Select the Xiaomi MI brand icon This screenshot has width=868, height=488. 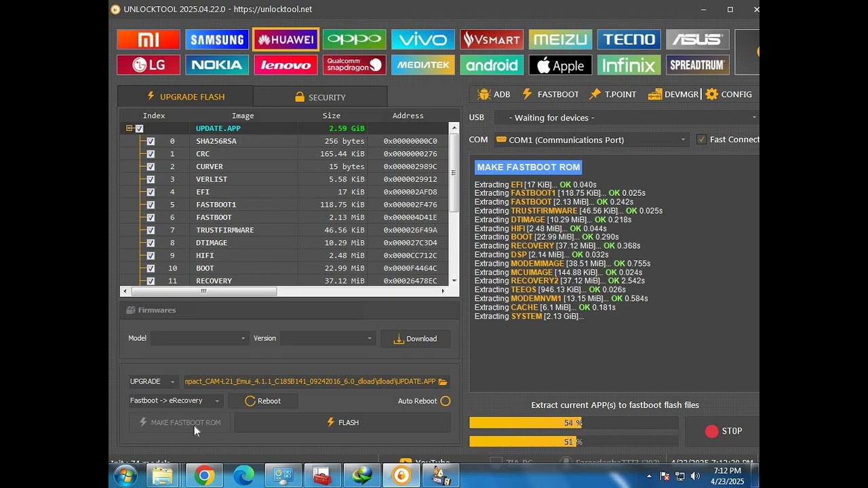[x=148, y=39]
